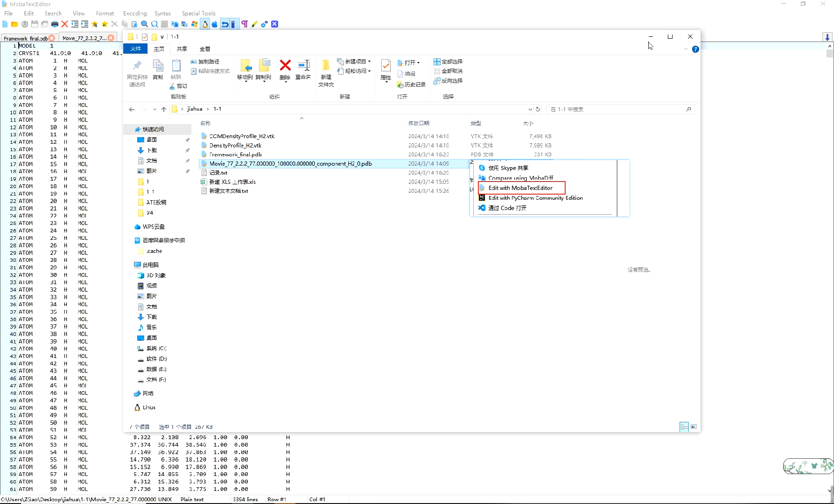Click the Explorer back arrow
This screenshot has height=504, width=834.
tap(132, 109)
